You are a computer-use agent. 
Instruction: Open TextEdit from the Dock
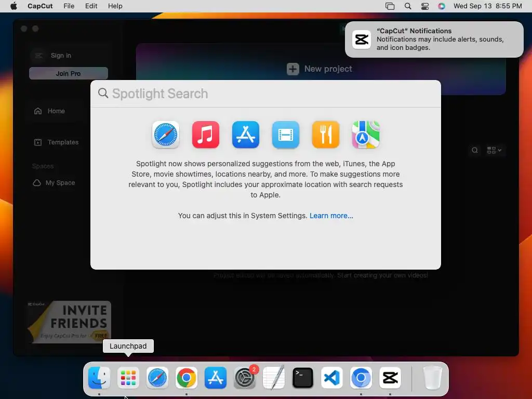pyautogui.click(x=274, y=378)
